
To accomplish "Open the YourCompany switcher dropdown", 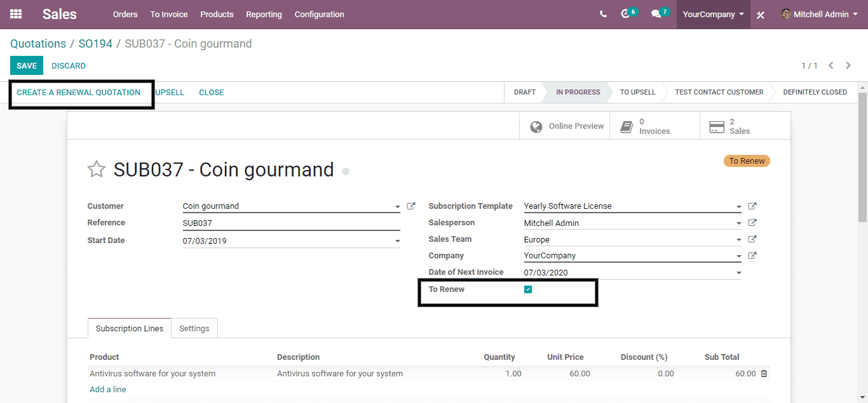I will [713, 14].
